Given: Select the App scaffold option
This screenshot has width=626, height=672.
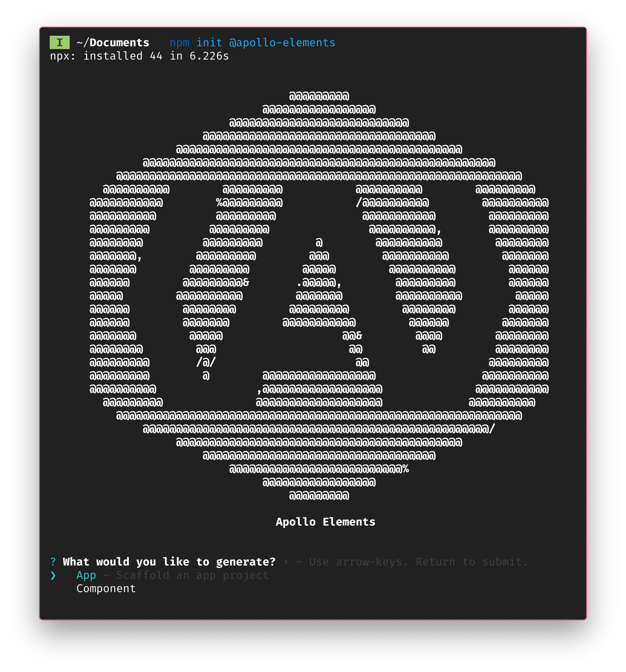Looking at the screenshot, I should point(86,575).
